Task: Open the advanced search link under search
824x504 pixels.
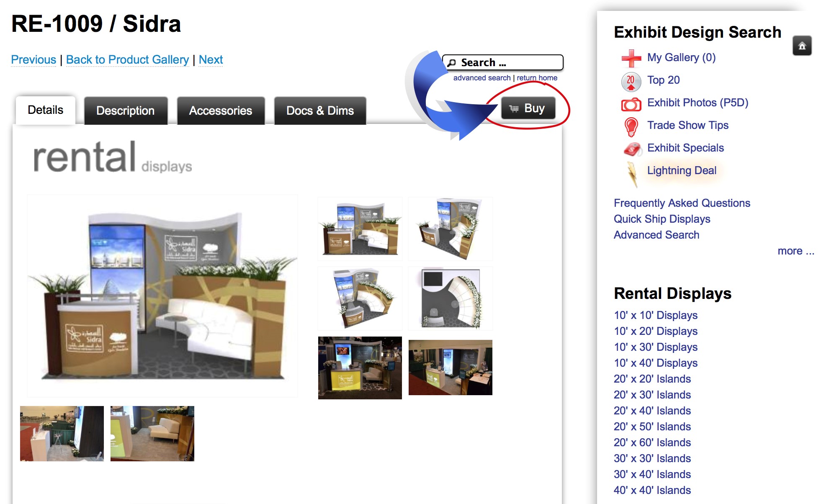Action: (x=482, y=78)
